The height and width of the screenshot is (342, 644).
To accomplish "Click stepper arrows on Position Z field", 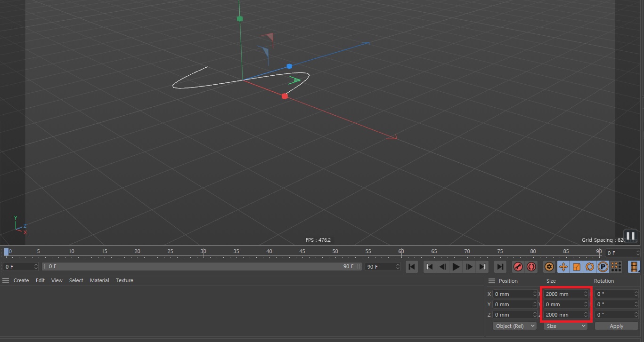I will pyautogui.click(x=535, y=315).
